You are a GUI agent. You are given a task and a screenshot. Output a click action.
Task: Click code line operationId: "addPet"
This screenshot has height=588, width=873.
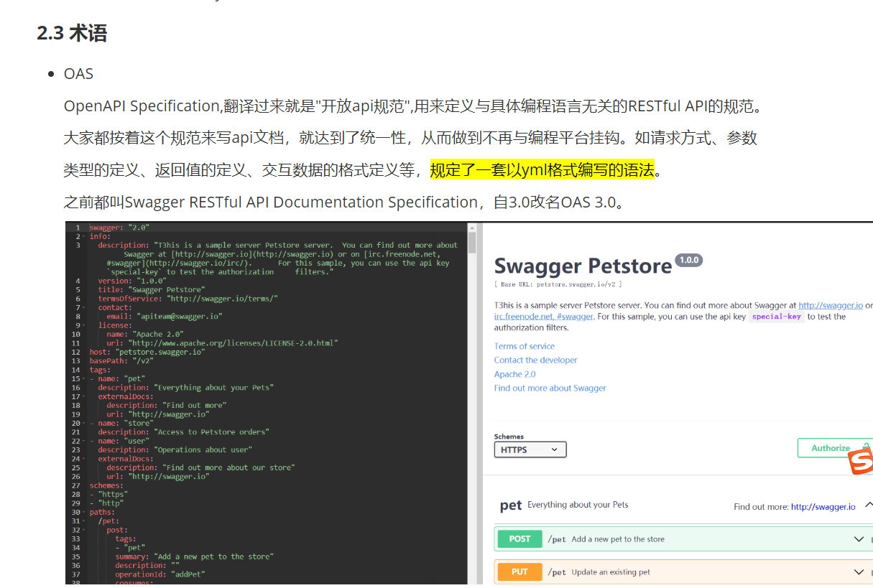160,574
